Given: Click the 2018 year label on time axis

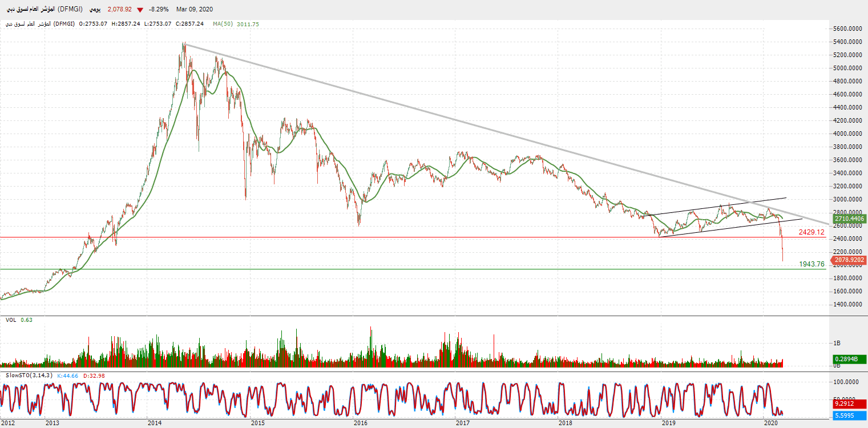Looking at the screenshot, I should point(565,423).
